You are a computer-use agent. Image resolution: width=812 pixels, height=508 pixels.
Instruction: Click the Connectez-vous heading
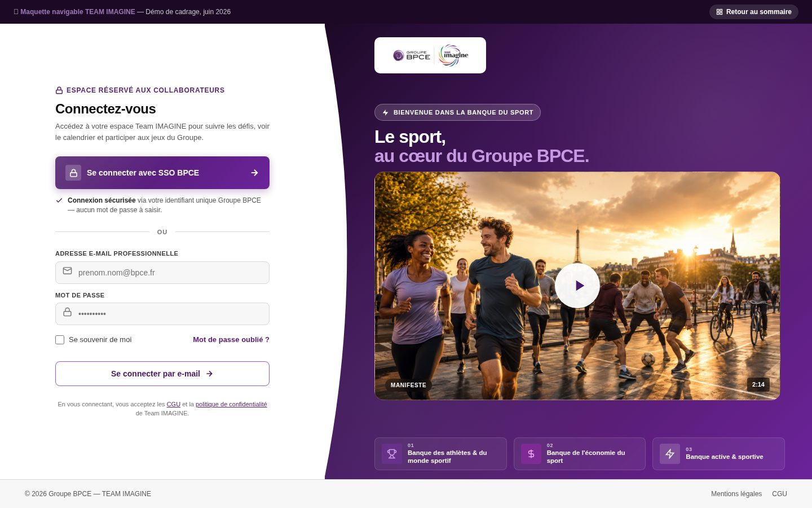pos(105,109)
